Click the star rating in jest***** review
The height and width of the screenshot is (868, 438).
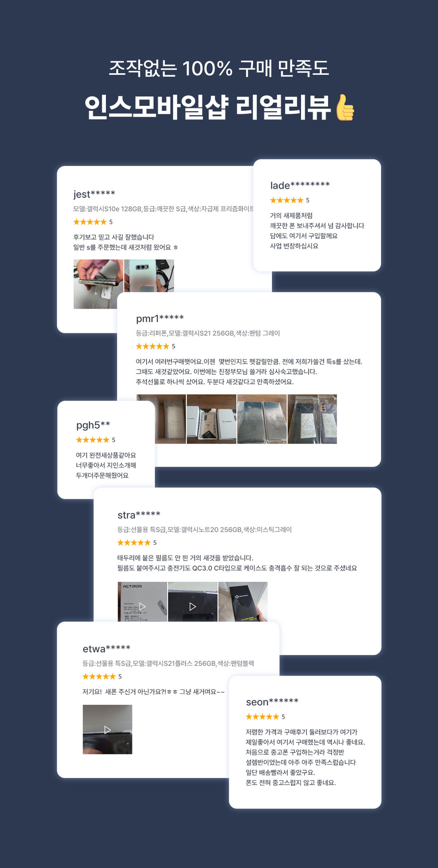(90, 222)
